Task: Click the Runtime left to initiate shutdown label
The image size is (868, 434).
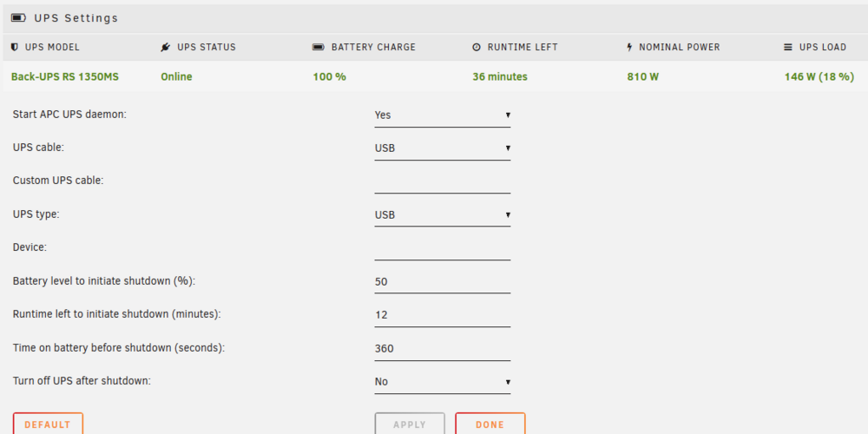Action: pyautogui.click(x=117, y=314)
